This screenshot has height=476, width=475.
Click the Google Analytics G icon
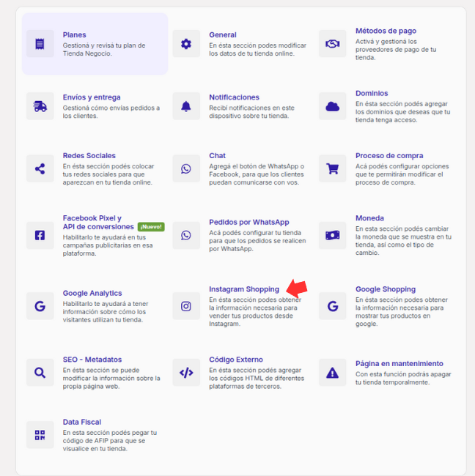click(x=40, y=306)
